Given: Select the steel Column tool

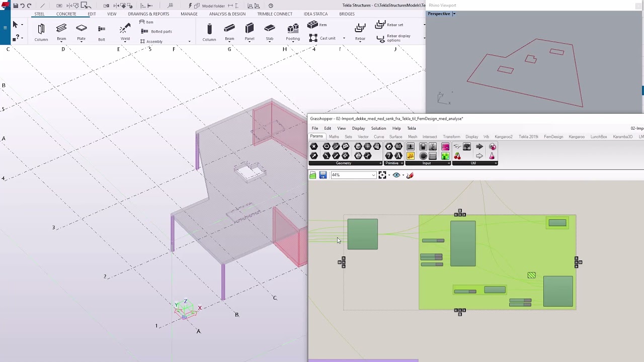Looking at the screenshot, I should coord(41,32).
